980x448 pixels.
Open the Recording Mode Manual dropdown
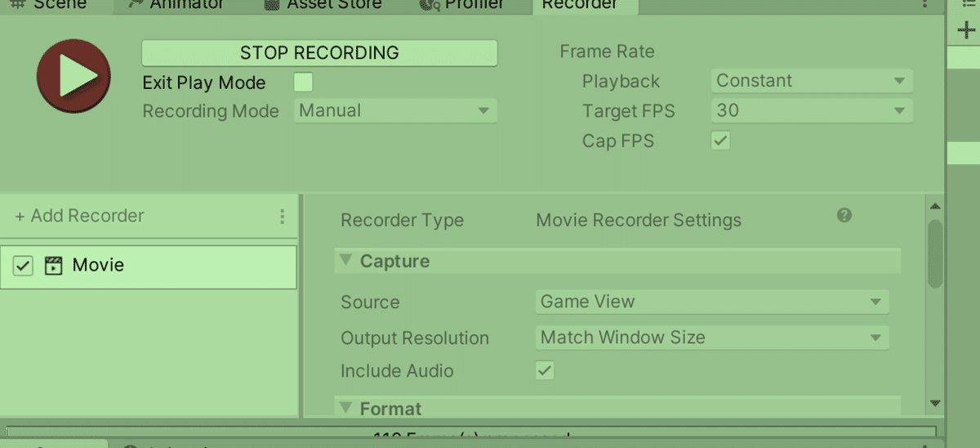point(395,110)
